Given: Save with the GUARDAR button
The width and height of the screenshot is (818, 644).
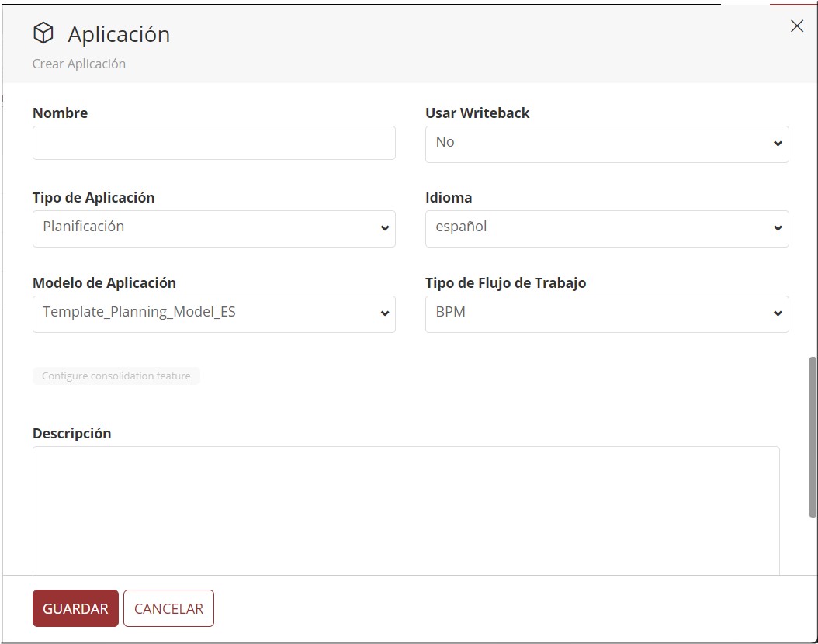Looking at the screenshot, I should pos(75,608).
